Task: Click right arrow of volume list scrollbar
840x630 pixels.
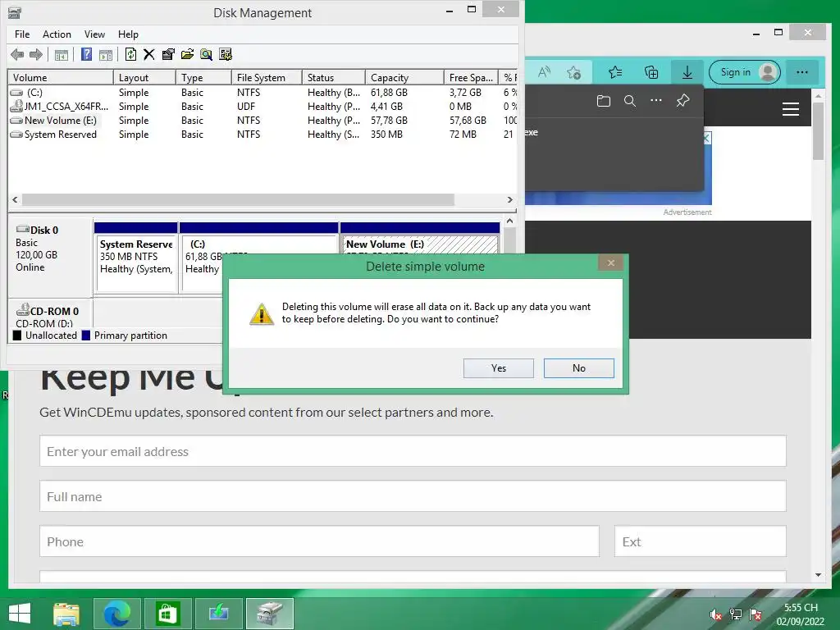Action: (x=509, y=199)
